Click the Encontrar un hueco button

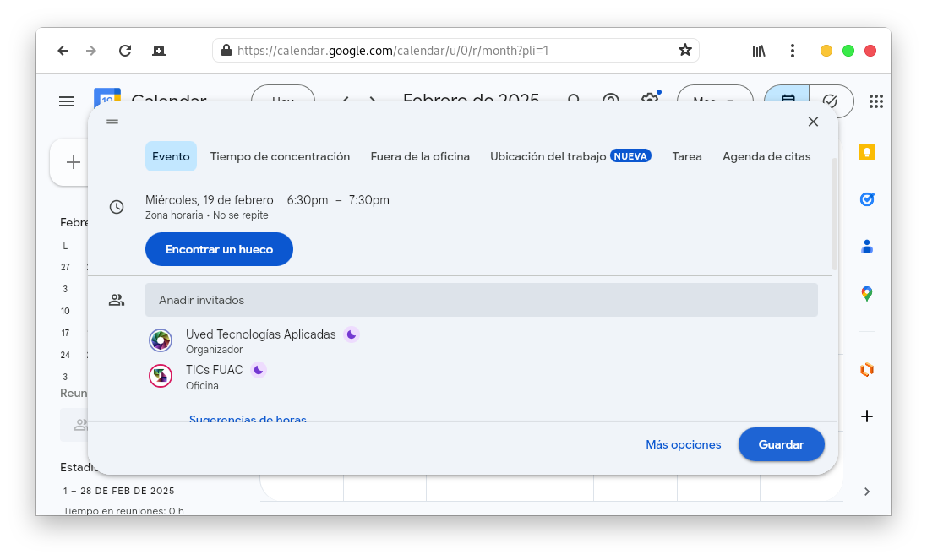point(219,249)
